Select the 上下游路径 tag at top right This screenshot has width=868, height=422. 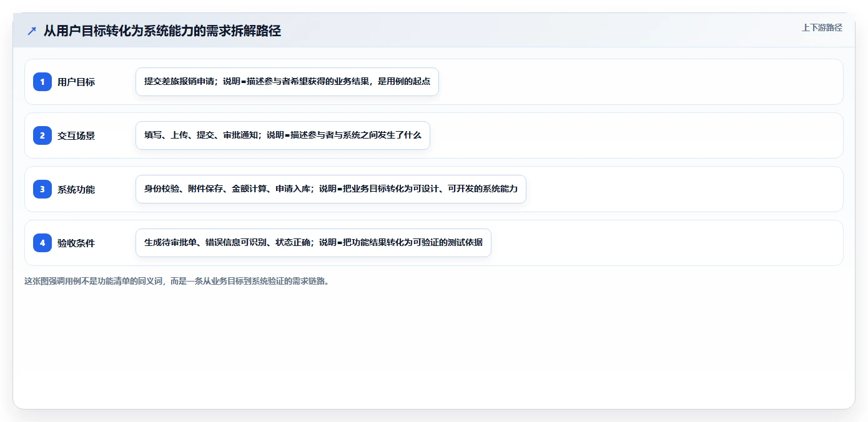pyautogui.click(x=822, y=28)
